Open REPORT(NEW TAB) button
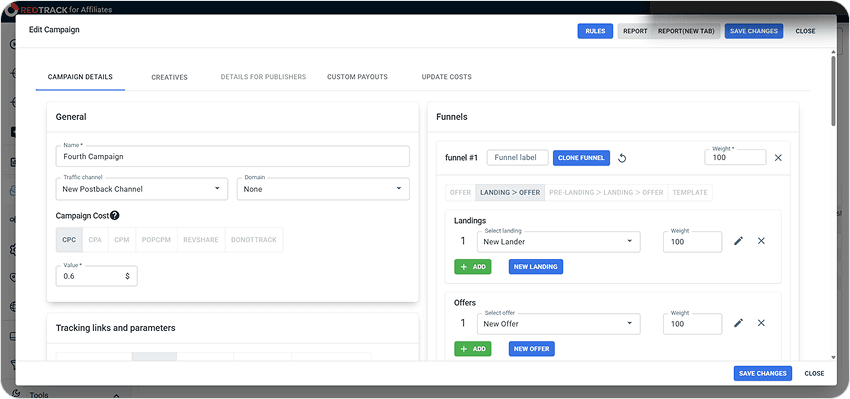 click(686, 31)
